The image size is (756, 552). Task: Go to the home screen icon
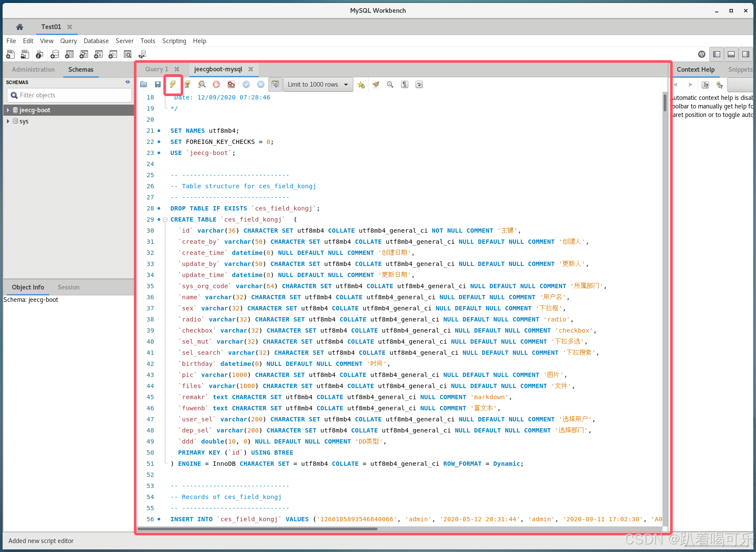pyautogui.click(x=20, y=27)
